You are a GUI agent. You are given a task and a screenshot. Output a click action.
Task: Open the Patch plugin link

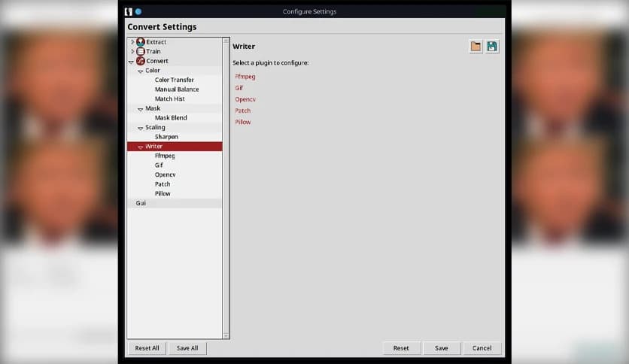tap(243, 111)
